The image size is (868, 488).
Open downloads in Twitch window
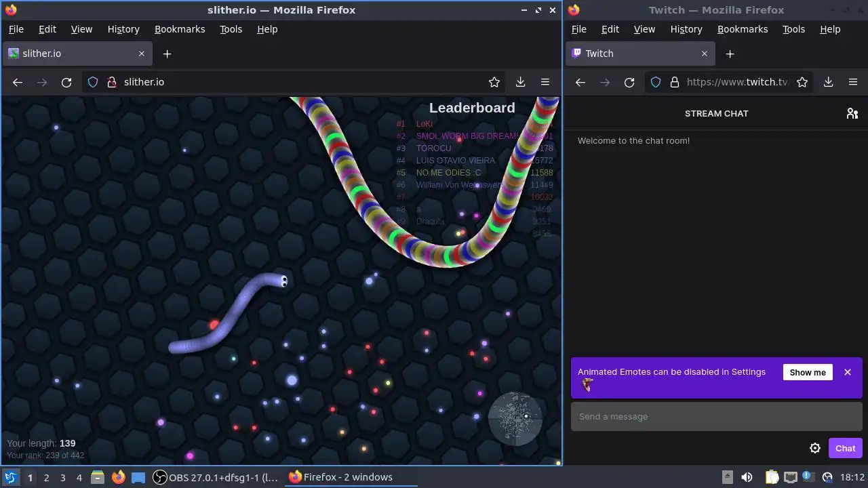[828, 82]
